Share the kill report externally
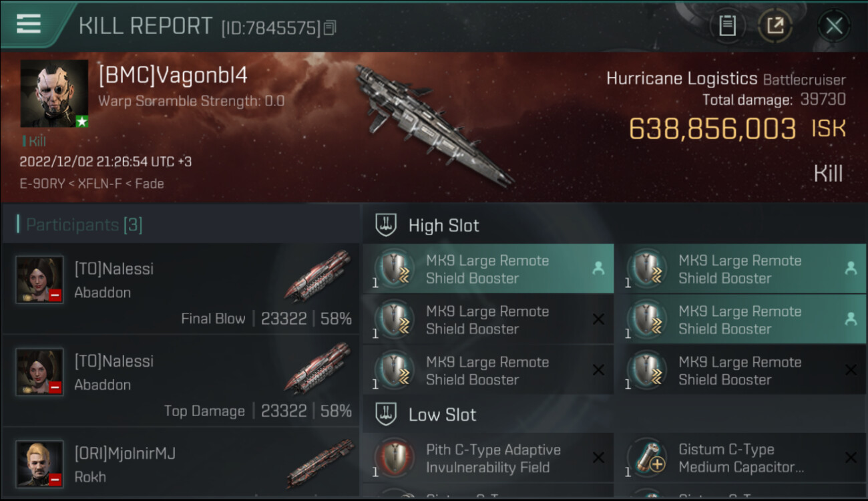 [x=775, y=26]
